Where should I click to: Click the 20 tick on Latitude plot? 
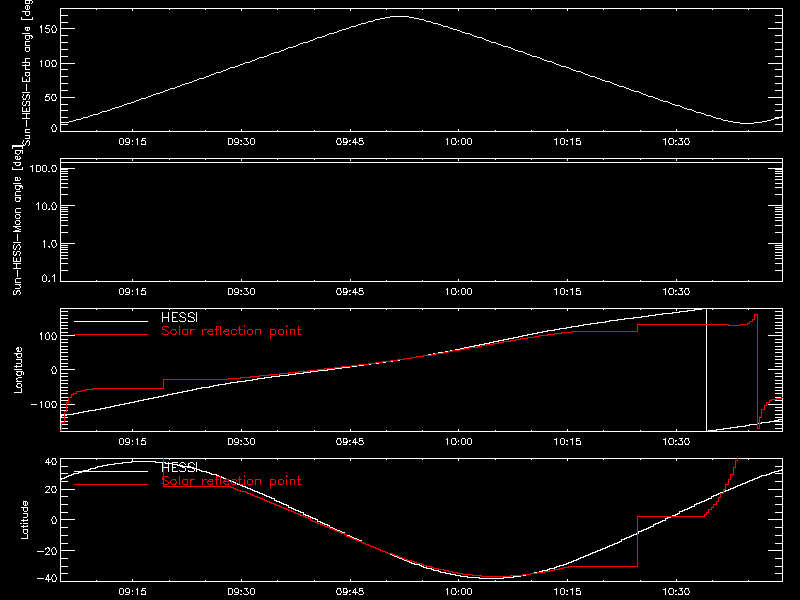point(51,490)
